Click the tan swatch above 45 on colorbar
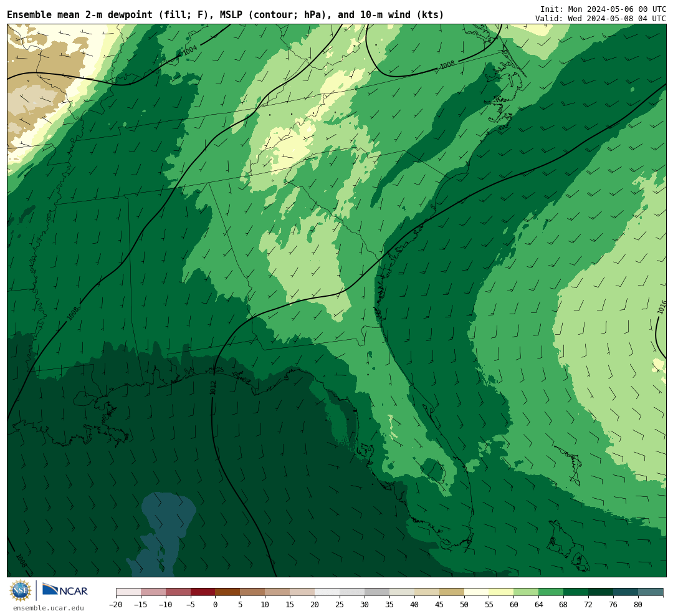Image resolution: width=673 pixels, height=616 pixels. [452, 592]
